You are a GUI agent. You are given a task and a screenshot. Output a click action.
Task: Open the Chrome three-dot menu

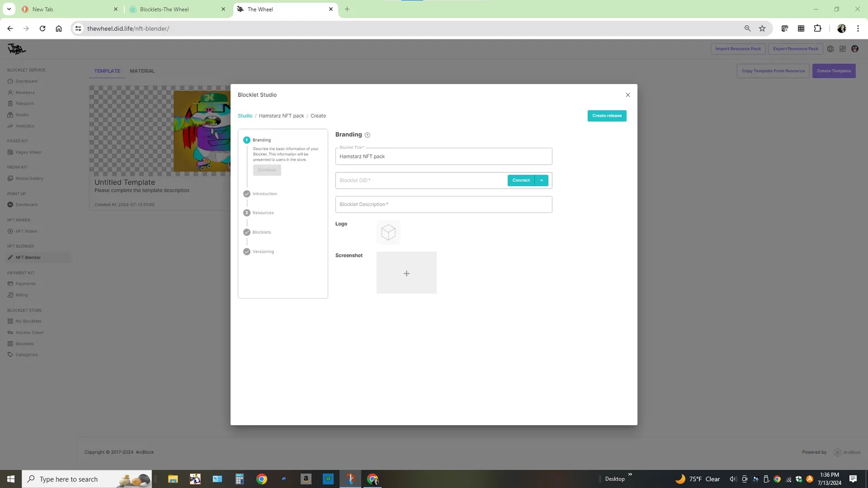(x=858, y=29)
